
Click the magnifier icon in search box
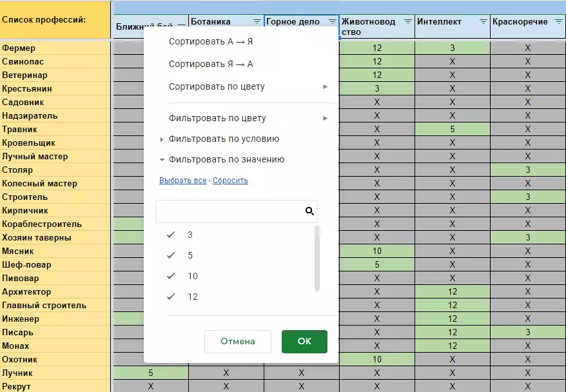[309, 211]
